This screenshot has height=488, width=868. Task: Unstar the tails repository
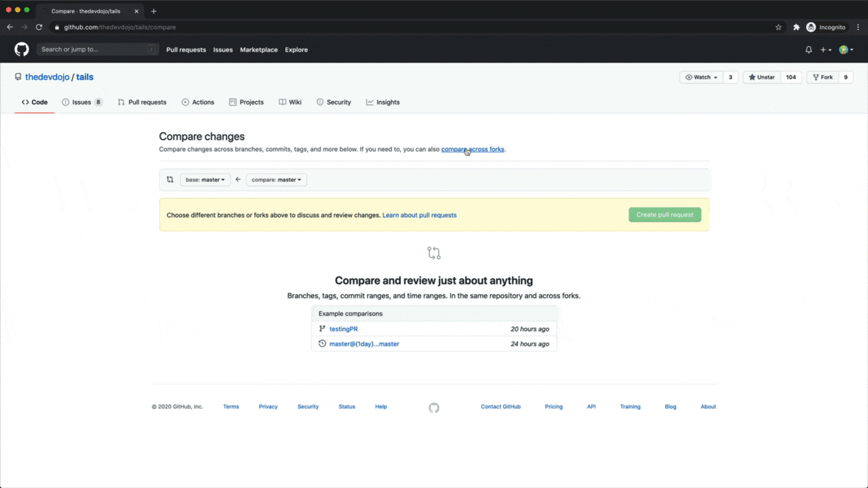point(762,77)
